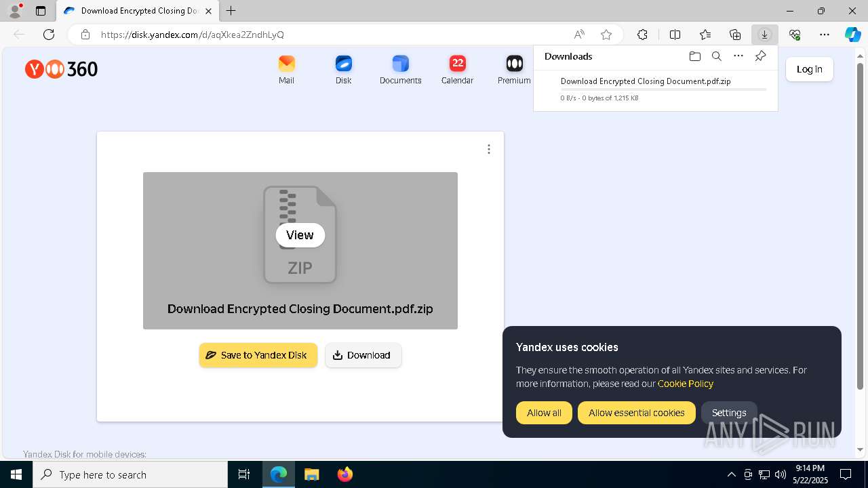Click the address bar URL
868x488 pixels.
coord(193,35)
